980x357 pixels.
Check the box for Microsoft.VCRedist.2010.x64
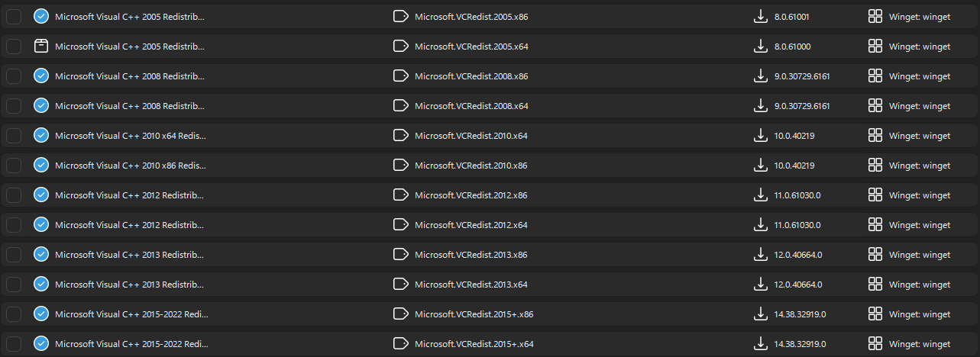[x=14, y=136]
